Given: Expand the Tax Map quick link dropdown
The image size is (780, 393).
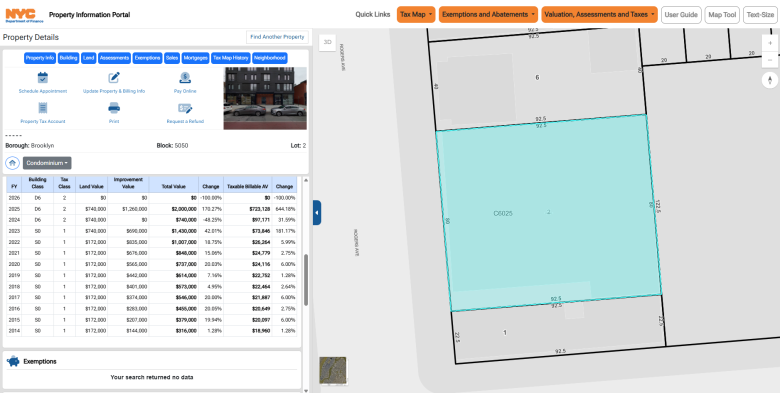Looking at the screenshot, I should pyautogui.click(x=416, y=14).
